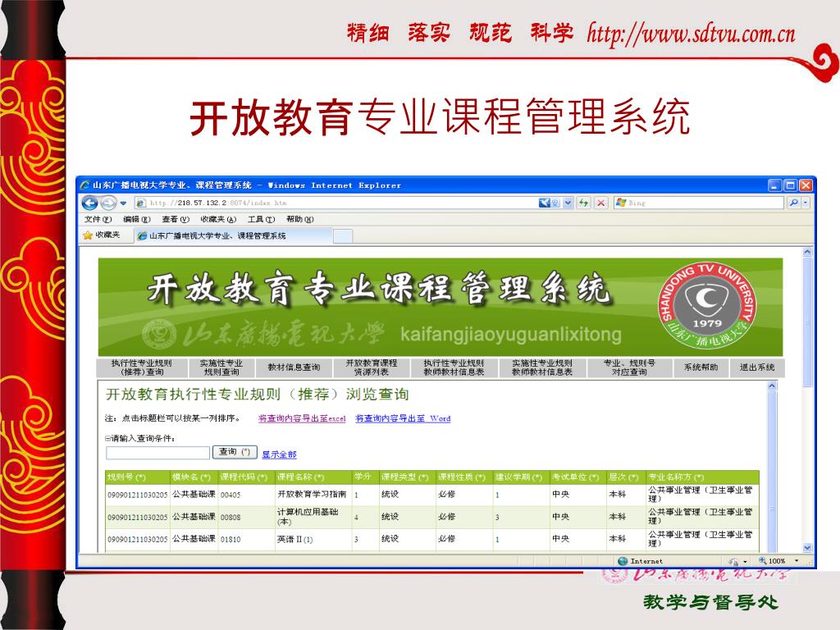Open the 查看 menu
840x630 pixels.
pyautogui.click(x=176, y=219)
